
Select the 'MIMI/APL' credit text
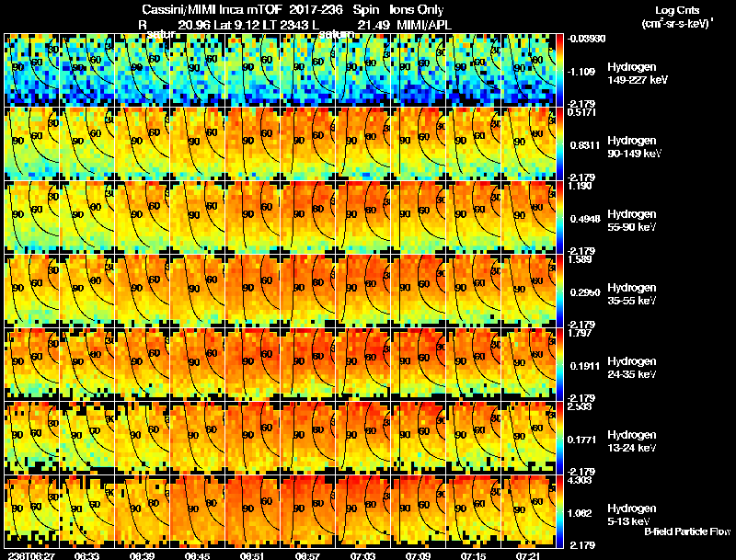coord(424,25)
